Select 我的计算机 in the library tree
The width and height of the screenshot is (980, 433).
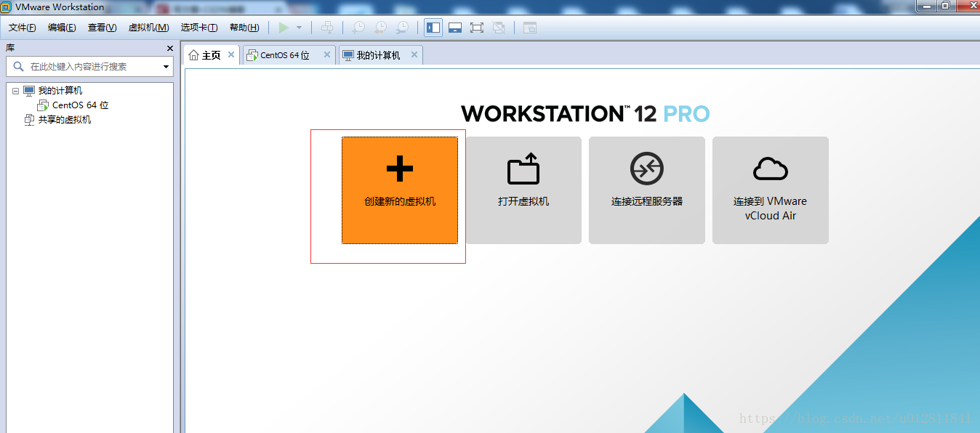click(x=60, y=91)
